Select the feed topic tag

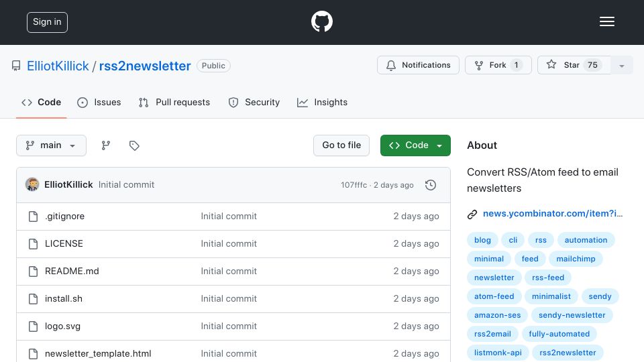(530, 259)
